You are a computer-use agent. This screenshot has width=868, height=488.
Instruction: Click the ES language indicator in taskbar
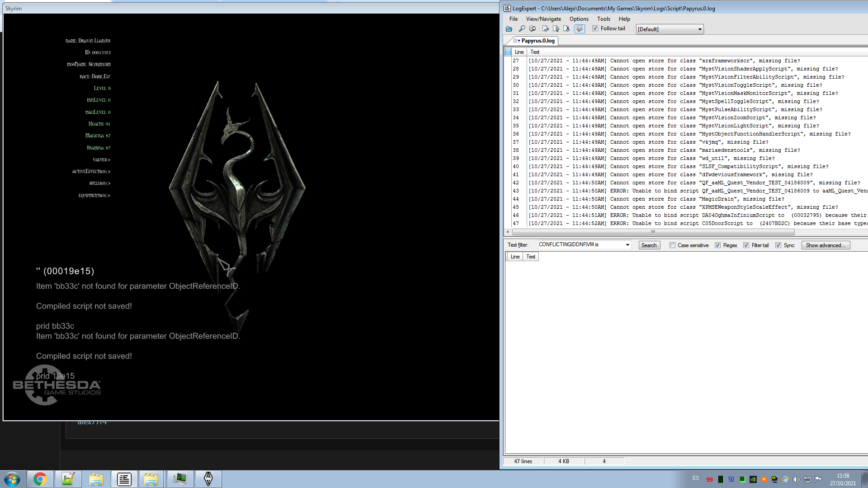coord(695,478)
